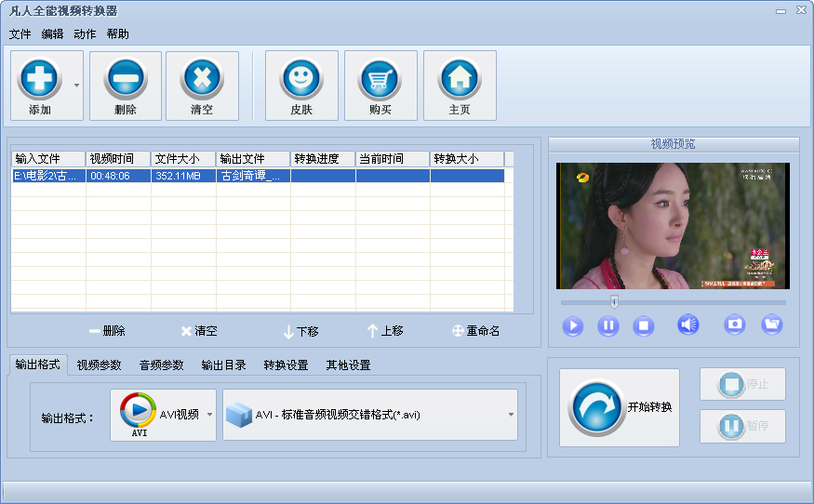Image resolution: width=814 pixels, height=504 pixels.
Task: Click the video preview seek slider
Action: tap(673, 302)
